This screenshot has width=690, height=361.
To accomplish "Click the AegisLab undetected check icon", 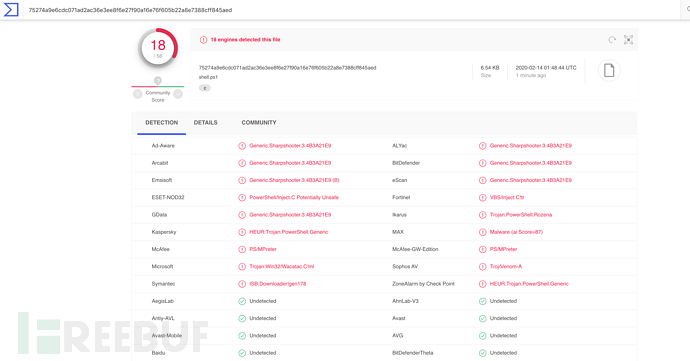I will point(242,301).
